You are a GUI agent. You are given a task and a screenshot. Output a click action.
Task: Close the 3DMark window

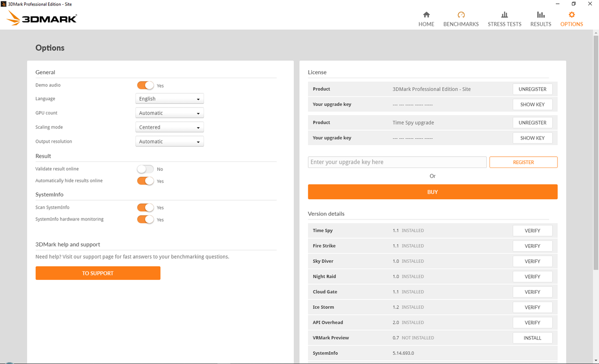(x=590, y=4)
